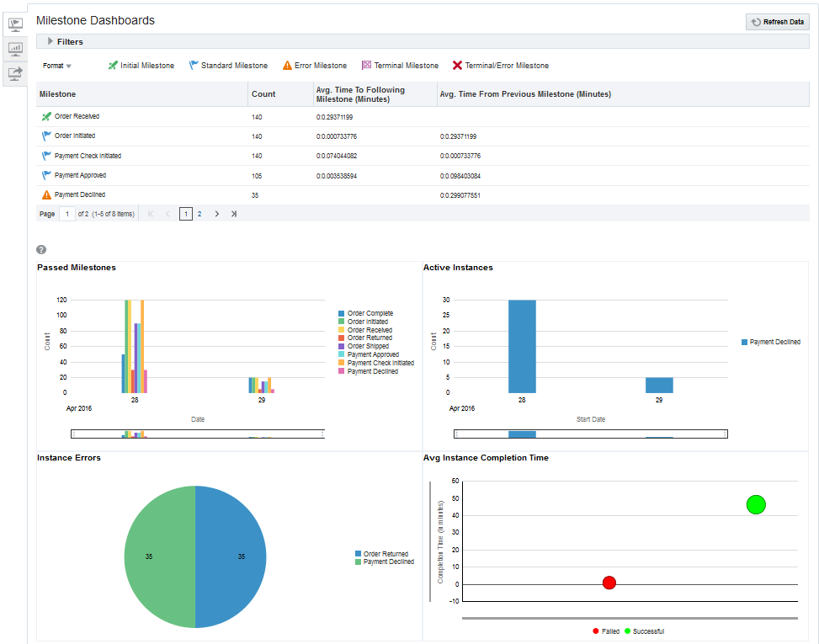Click Order Complete legend color swatch
The width and height of the screenshot is (819, 644).
341,313
